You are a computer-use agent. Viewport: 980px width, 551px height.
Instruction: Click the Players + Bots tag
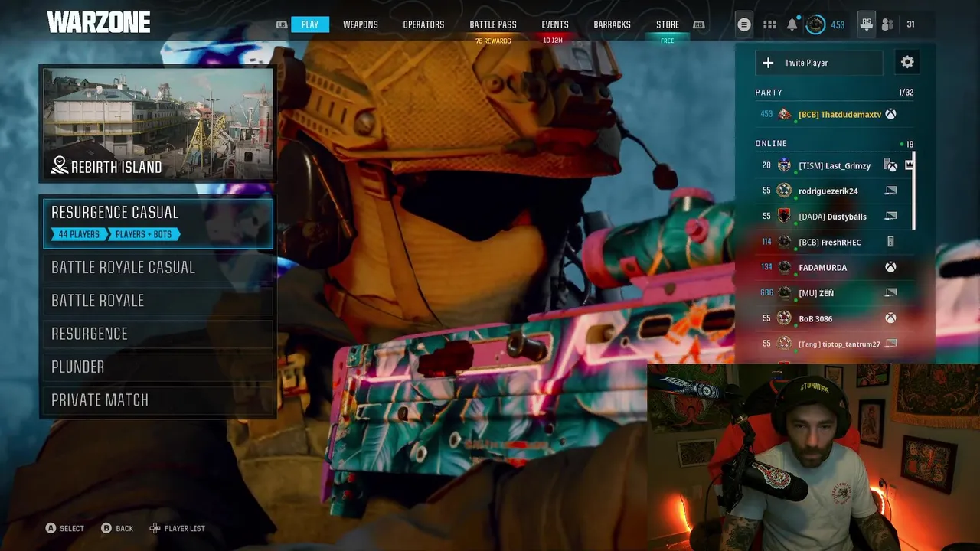point(144,234)
